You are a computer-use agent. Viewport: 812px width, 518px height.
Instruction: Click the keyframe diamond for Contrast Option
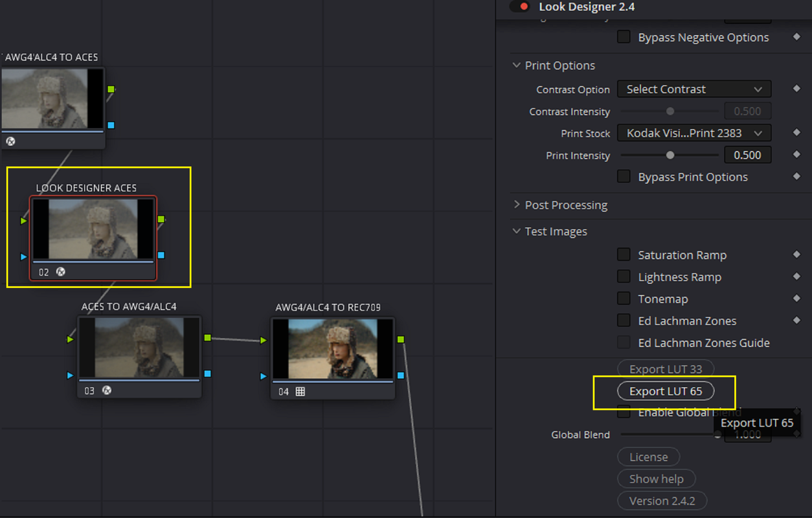tap(797, 89)
